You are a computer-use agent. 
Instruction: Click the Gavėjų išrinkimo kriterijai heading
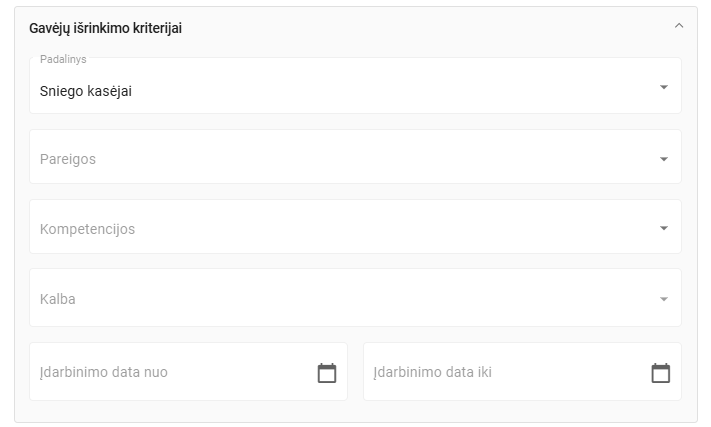[x=106, y=28]
